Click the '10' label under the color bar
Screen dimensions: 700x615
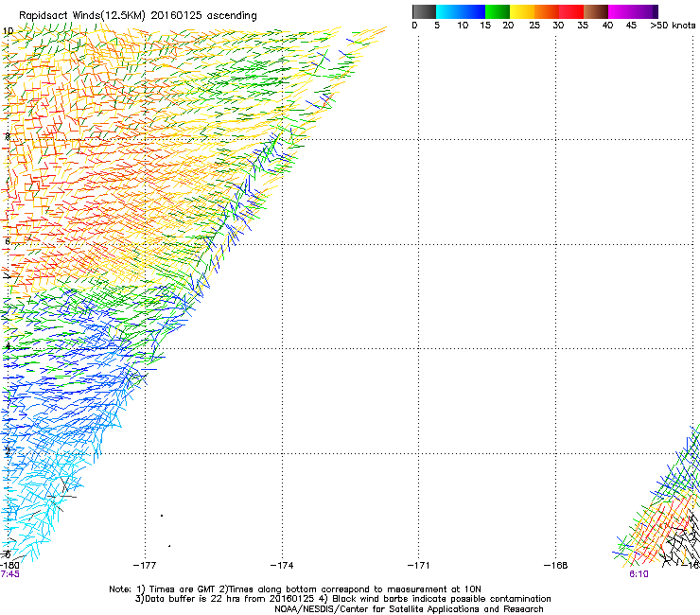[x=463, y=26]
